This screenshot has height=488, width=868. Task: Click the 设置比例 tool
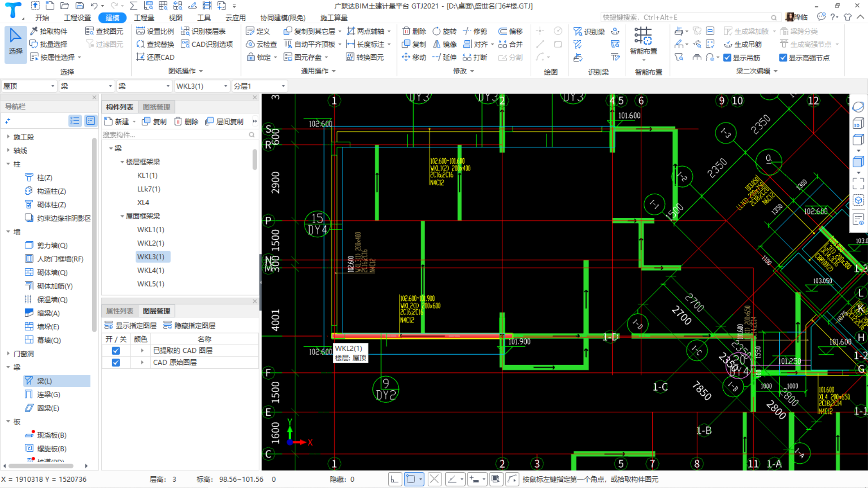pyautogui.click(x=155, y=31)
